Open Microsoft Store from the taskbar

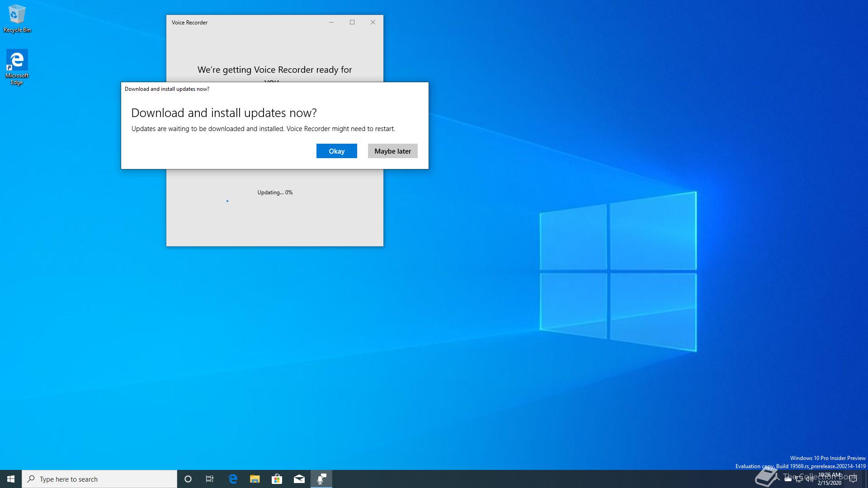277,479
